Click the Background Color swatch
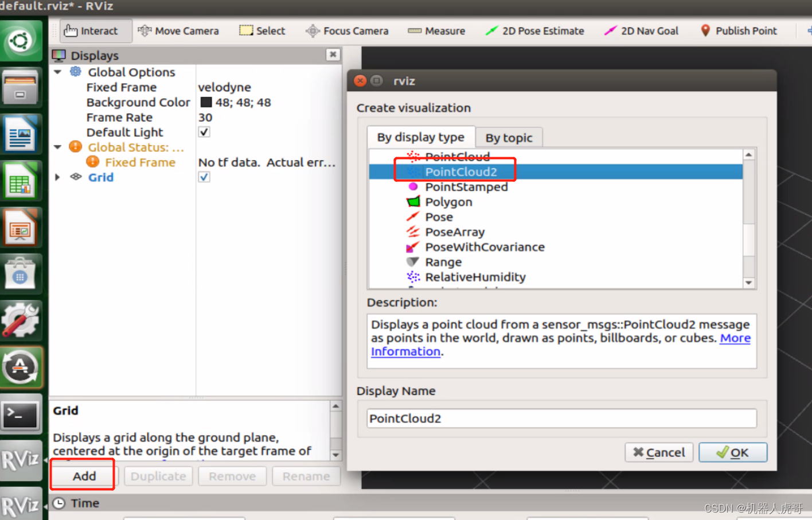The image size is (812, 520). (x=206, y=103)
